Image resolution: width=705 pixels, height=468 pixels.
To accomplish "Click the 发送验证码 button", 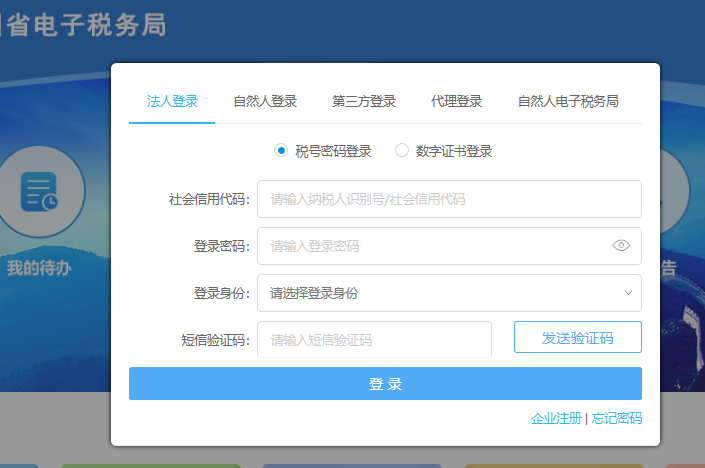I will pyautogui.click(x=578, y=337).
